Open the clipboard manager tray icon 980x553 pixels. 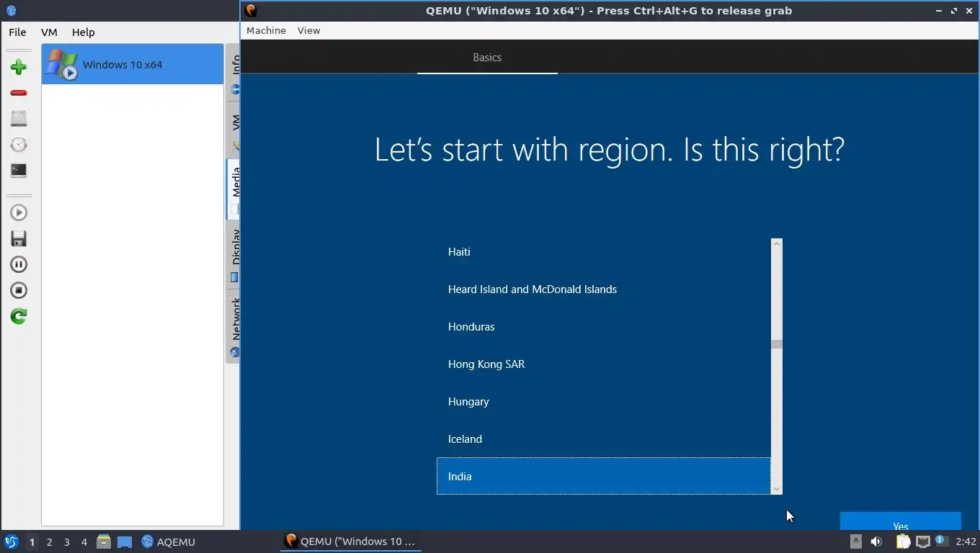[902, 541]
